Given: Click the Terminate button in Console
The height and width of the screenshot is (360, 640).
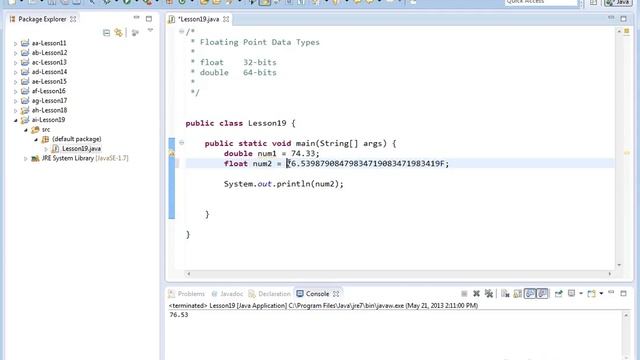Looking at the screenshot, I should point(464,294).
